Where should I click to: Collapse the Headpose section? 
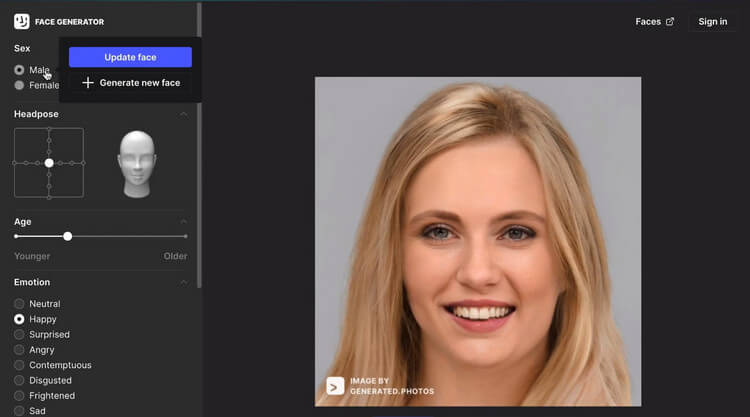tap(184, 114)
